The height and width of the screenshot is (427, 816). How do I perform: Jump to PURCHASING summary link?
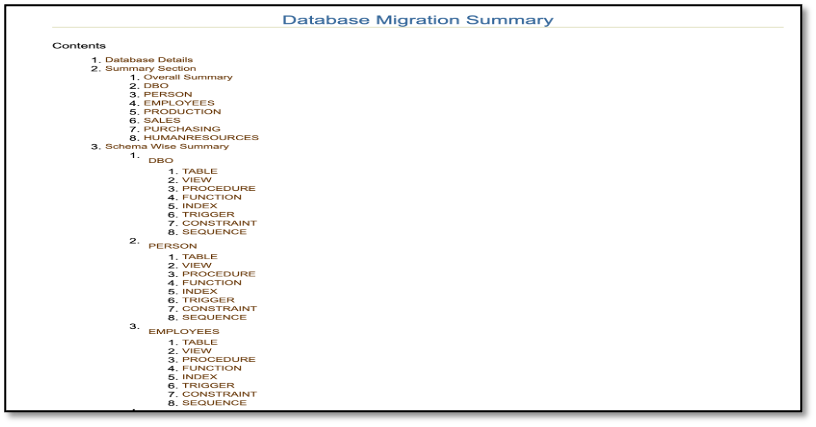[x=182, y=129]
